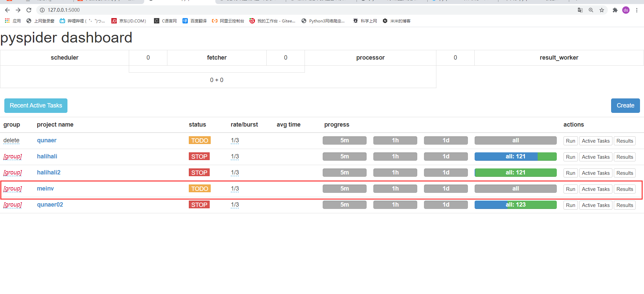The height and width of the screenshot is (294, 644).
Task: Click halihali2 'all: 121' progress bar
Action: (x=516, y=172)
